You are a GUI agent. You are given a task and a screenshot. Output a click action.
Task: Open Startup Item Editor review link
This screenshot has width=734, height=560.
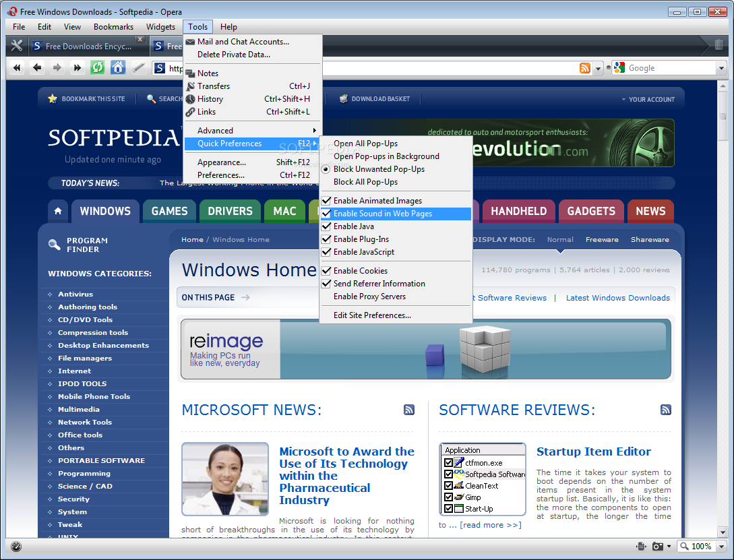594,452
